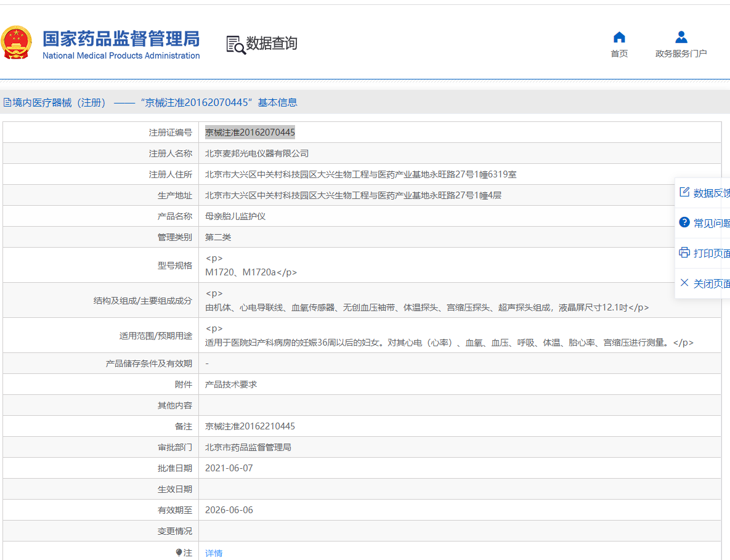Click 关闭页面 in side panel
Image resolution: width=730 pixels, height=560 pixels.
coord(712,283)
